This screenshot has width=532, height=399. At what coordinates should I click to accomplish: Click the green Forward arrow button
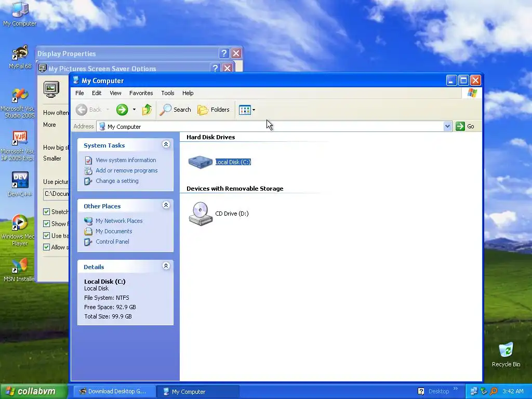pos(122,110)
